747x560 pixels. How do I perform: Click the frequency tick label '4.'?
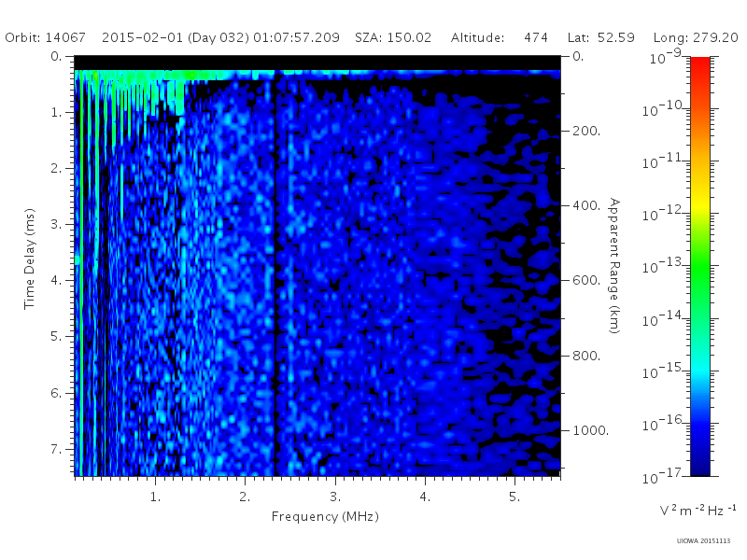pos(425,497)
